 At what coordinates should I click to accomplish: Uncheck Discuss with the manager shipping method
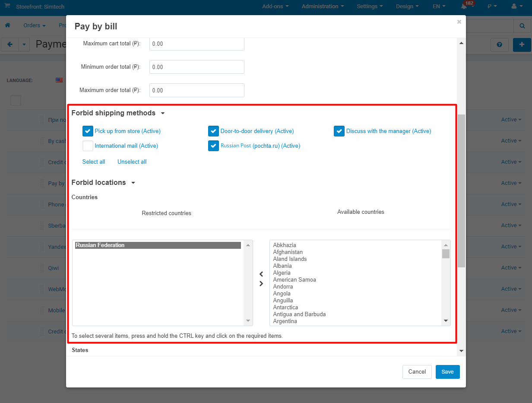pyautogui.click(x=339, y=131)
